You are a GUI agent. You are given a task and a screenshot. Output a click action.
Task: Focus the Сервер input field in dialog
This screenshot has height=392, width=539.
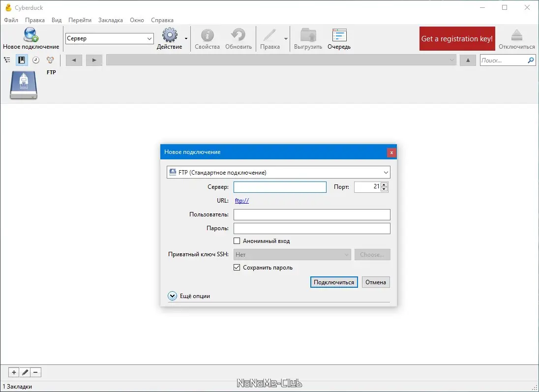click(280, 187)
